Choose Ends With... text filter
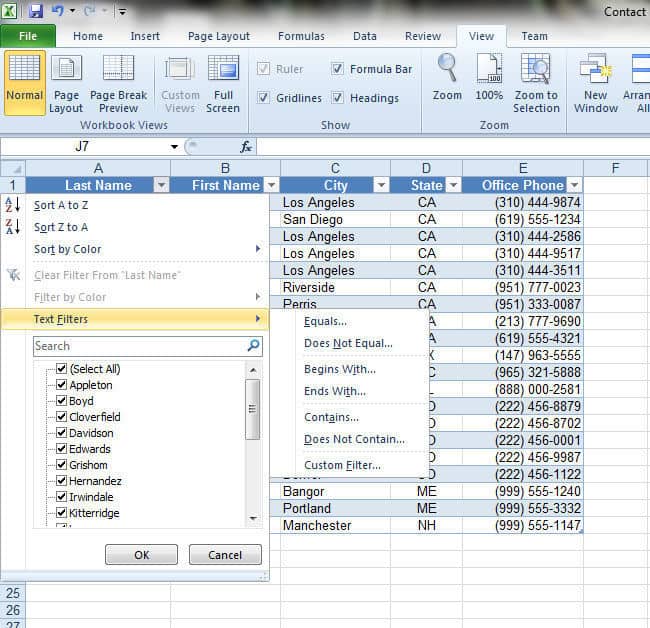This screenshot has width=650, height=628. click(x=335, y=391)
